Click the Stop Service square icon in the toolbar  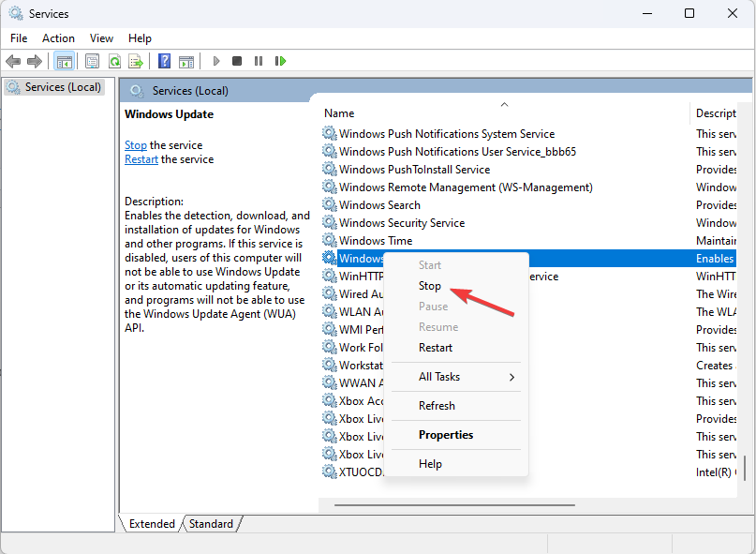pos(237,61)
